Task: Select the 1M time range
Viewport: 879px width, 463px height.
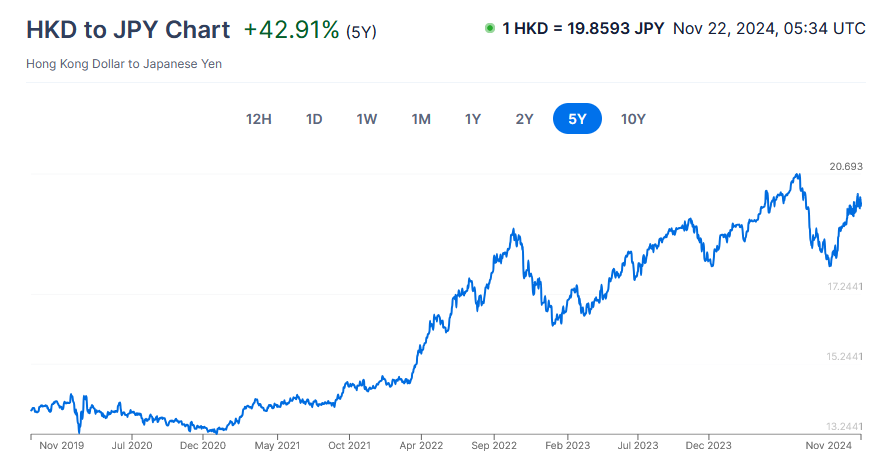Action: point(421,119)
